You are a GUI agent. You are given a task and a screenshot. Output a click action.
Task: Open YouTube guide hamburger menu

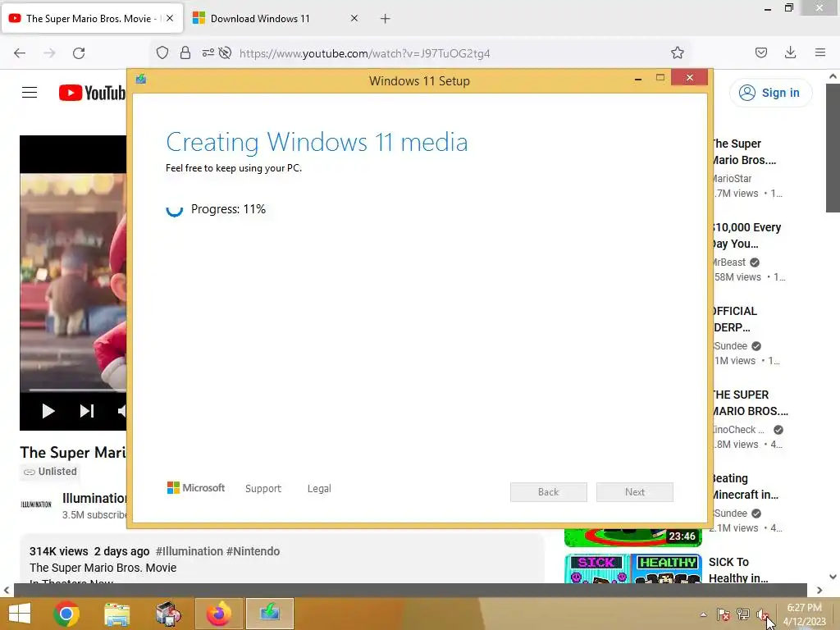30,93
